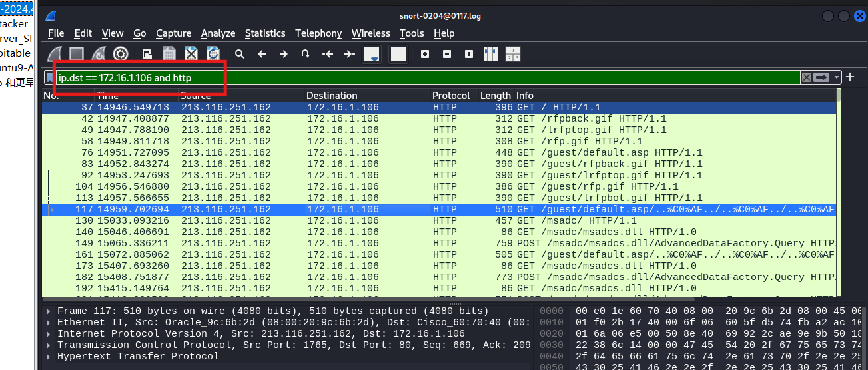This screenshot has width=868, height=370.
Task: Find a packet with the magnifier icon
Action: [240, 54]
